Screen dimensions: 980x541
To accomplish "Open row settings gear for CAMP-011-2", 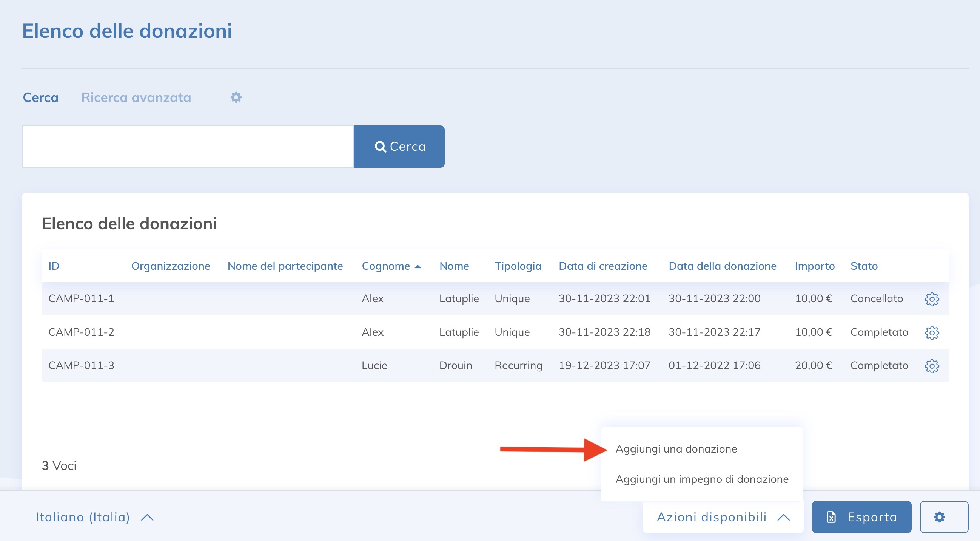I will pyautogui.click(x=931, y=332).
